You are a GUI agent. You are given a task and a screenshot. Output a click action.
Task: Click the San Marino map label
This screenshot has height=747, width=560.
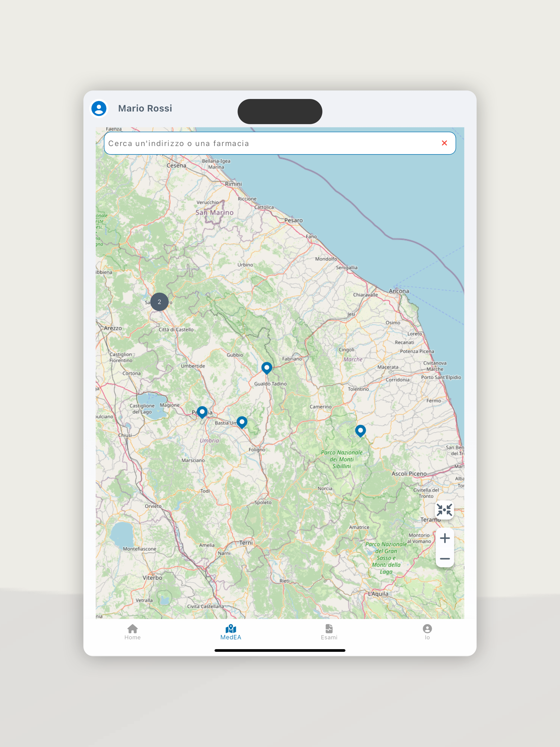click(x=214, y=213)
